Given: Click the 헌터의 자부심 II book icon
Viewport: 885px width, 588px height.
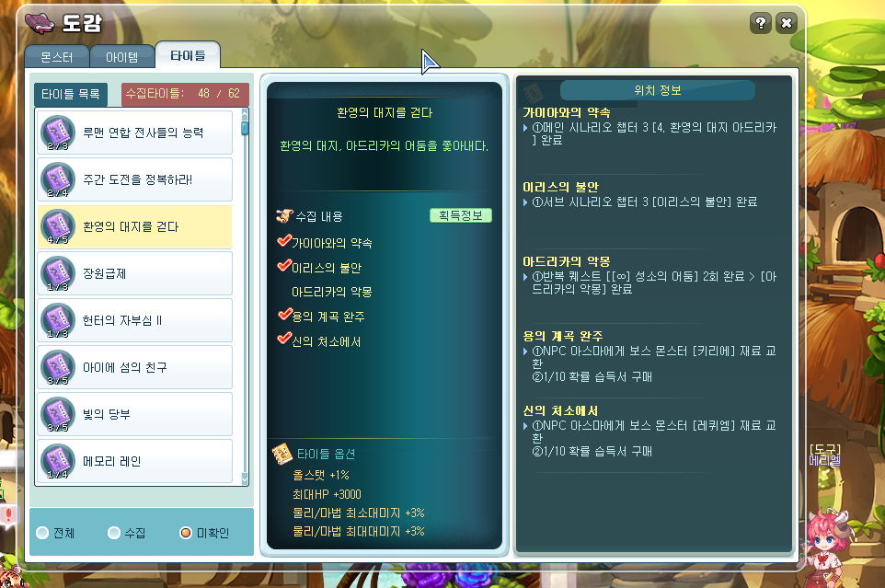Looking at the screenshot, I should (x=58, y=320).
